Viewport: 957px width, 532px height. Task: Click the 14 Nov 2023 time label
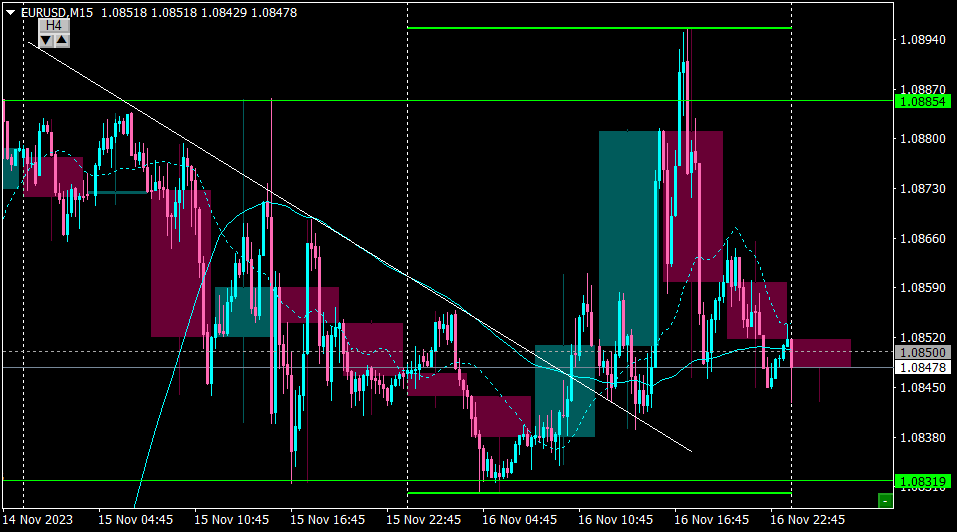(x=37, y=520)
